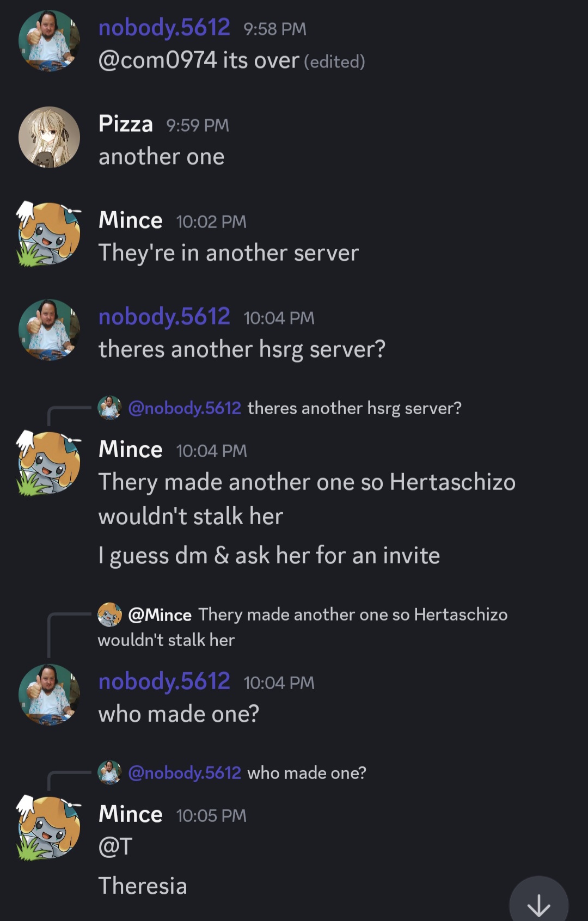Screen dimensions: 588x921
Task: Tap Mince's avatar at the 10:05 PM message
Action: coord(49,827)
